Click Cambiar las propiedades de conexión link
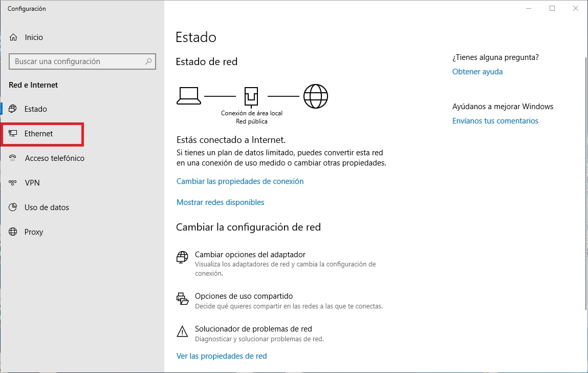588x373 pixels. click(240, 181)
